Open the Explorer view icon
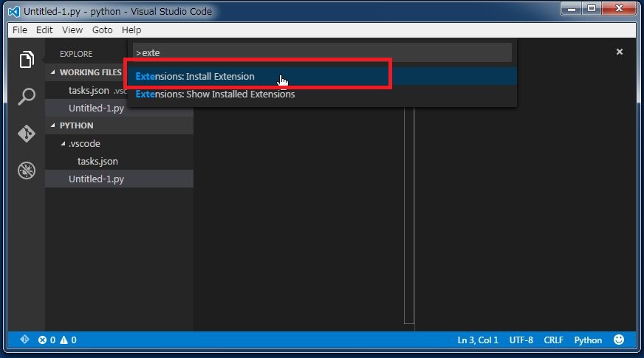 27,60
